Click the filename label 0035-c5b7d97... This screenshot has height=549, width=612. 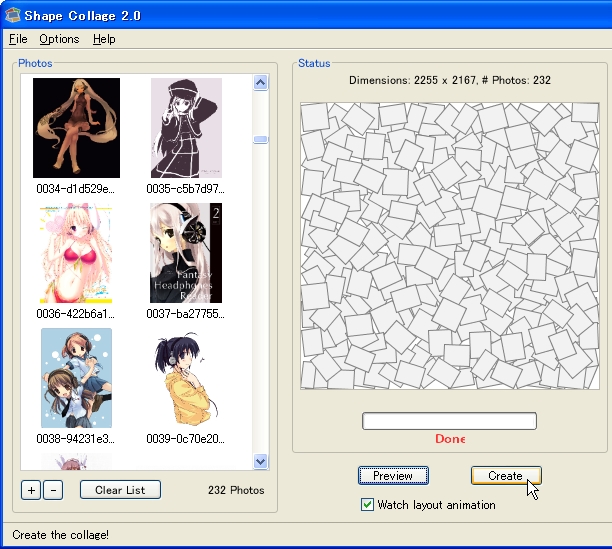[185, 189]
